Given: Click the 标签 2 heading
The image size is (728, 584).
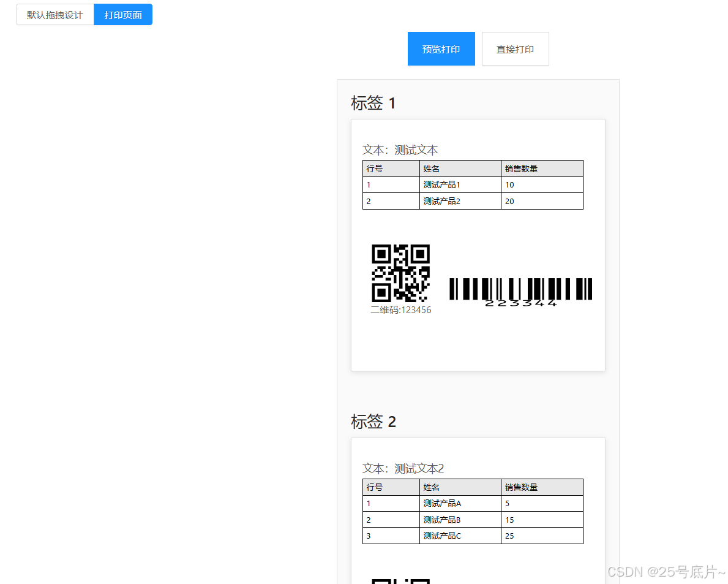Looking at the screenshot, I should coord(373,422).
